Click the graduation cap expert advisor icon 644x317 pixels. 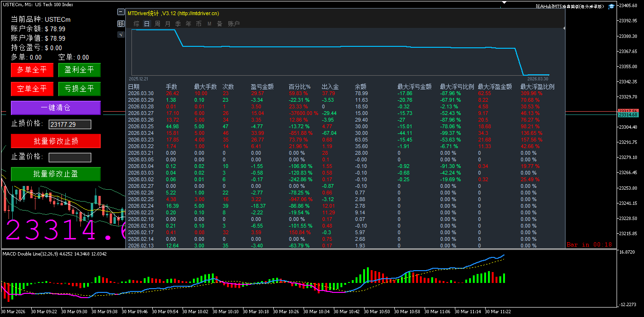pos(611,6)
